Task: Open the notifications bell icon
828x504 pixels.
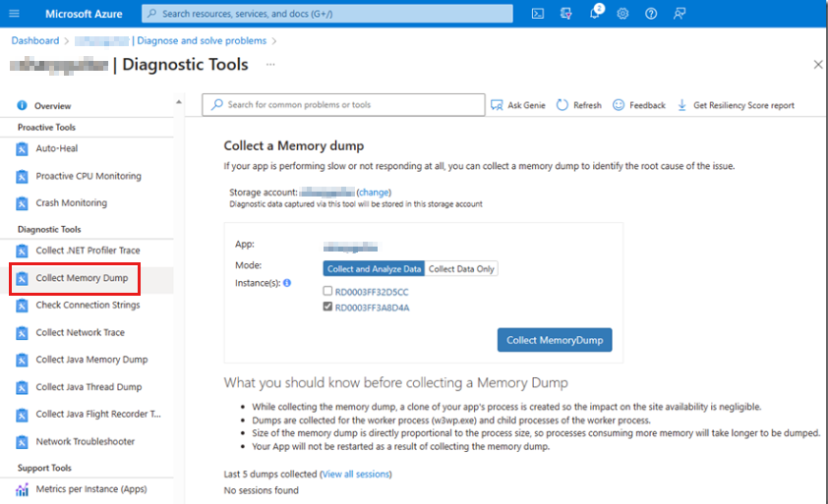Action: click(x=595, y=14)
